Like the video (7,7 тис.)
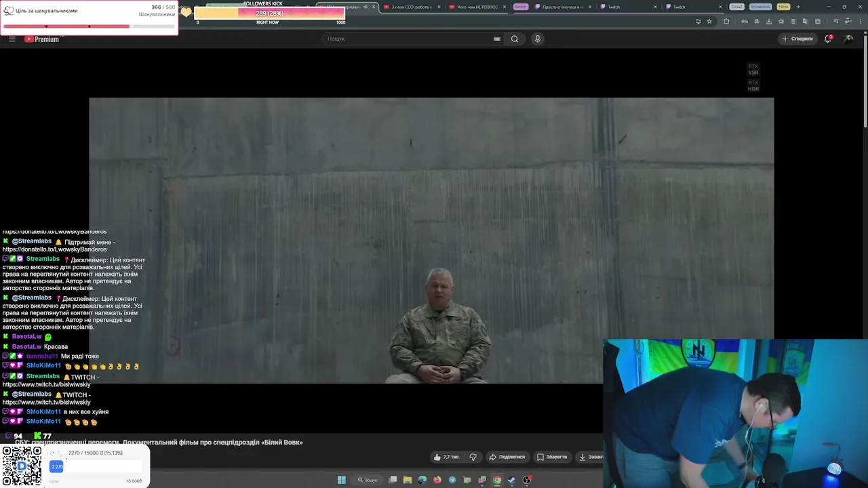The height and width of the screenshot is (488, 868). [x=446, y=457]
